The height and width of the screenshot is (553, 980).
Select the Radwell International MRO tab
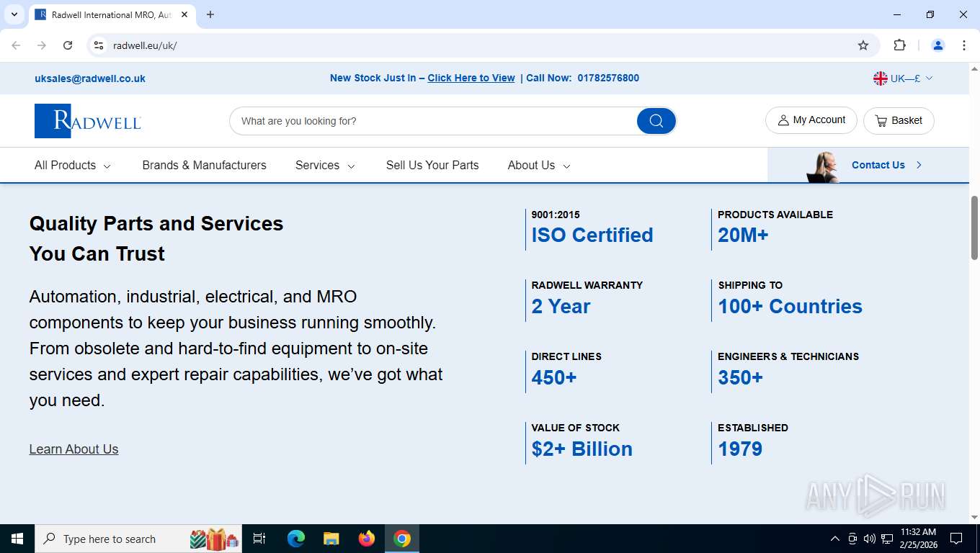pos(112,14)
